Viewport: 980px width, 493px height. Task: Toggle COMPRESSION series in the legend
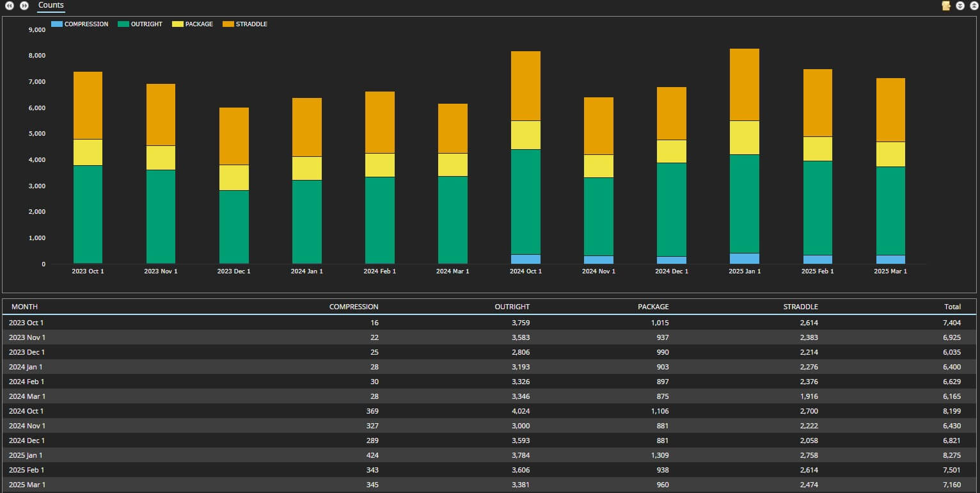coord(80,24)
